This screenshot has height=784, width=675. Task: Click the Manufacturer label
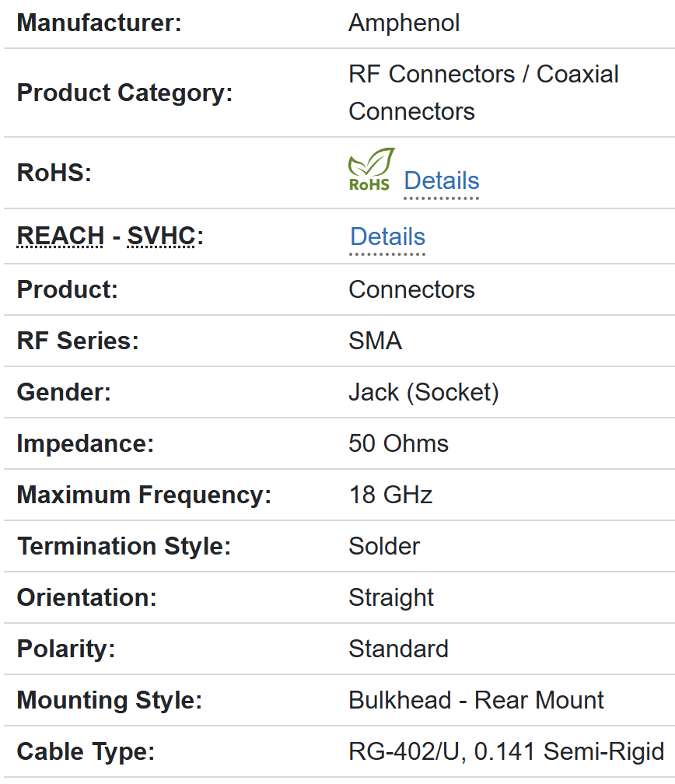pos(99,23)
